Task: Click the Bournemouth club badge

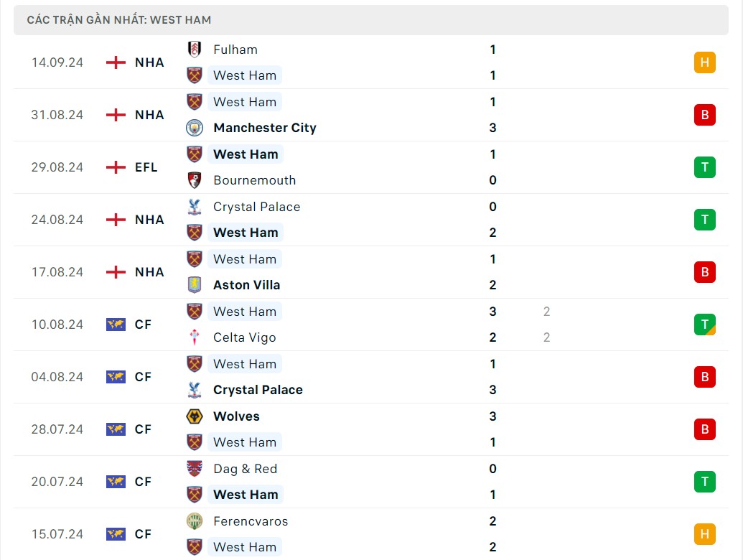Action: [195, 180]
